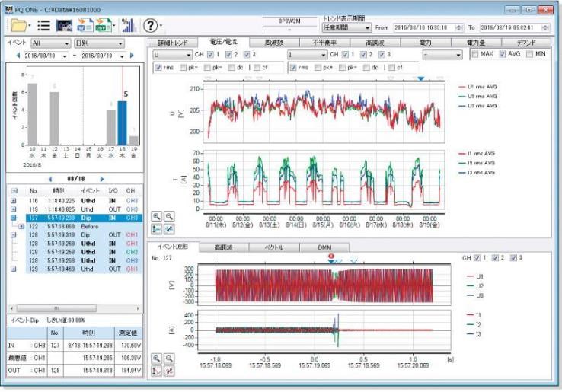The image size is (562, 392).
Task: Click the Word report export icon
Action: (x=85, y=25)
